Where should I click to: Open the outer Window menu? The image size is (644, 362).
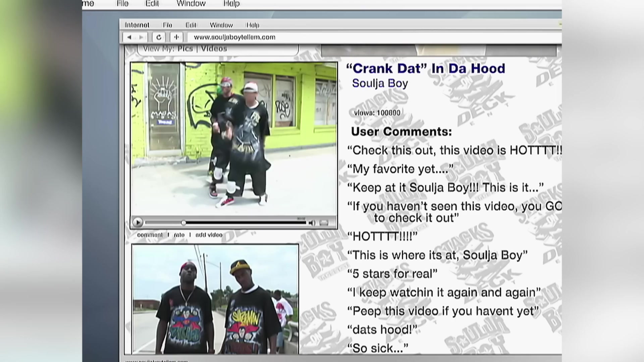tap(191, 4)
